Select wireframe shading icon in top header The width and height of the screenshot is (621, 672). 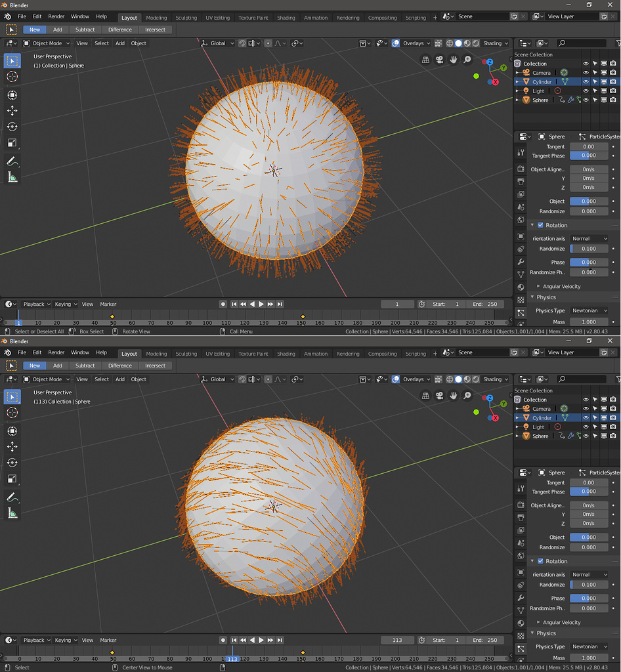pos(450,43)
